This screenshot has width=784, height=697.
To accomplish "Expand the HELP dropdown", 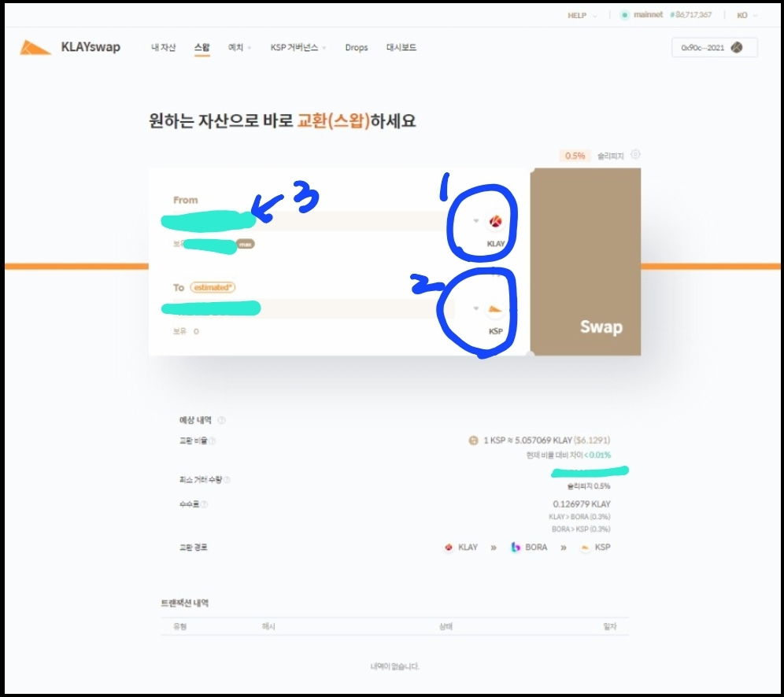I will point(582,16).
